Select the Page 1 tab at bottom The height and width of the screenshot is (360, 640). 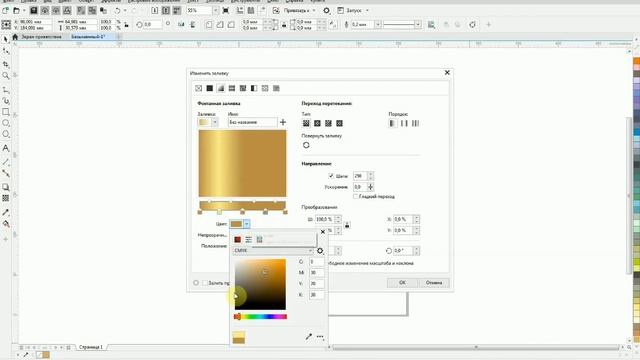91,347
